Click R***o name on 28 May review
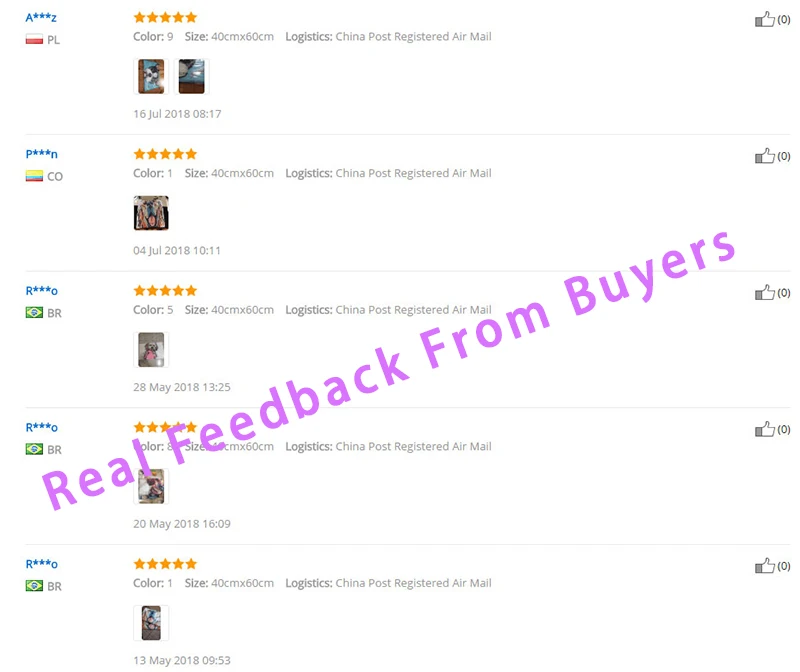Screen dimensions: 800x672 pos(41,291)
